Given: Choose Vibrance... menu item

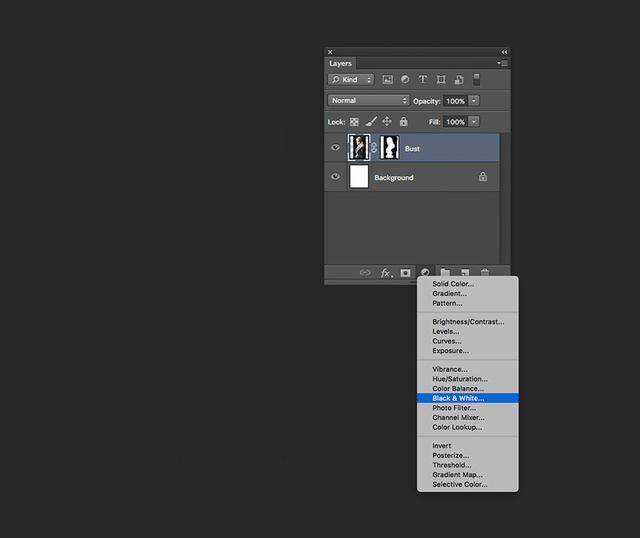Looking at the screenshot, I should coord(468,369).
